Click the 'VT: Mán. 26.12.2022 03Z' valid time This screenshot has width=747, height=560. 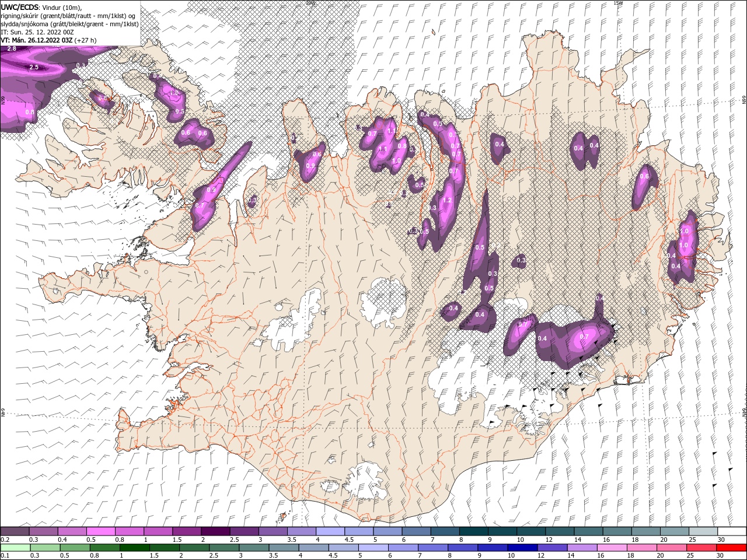pos(36,40)
